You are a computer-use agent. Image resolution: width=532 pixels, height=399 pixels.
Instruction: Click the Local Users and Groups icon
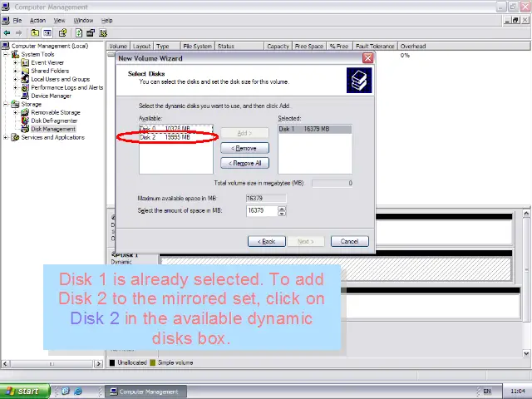tap(25, 80)
